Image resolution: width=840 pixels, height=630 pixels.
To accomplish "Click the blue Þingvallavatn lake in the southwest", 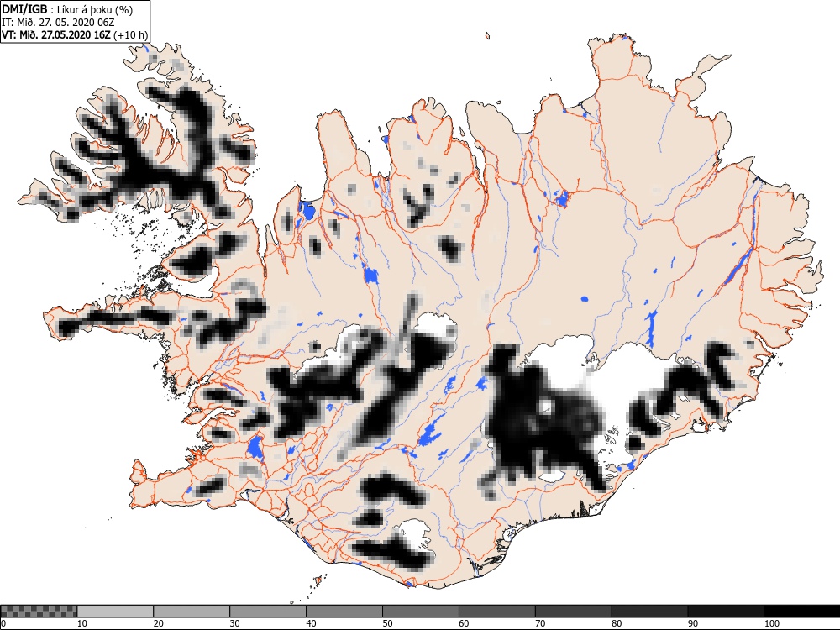I will tap(255, 449).
